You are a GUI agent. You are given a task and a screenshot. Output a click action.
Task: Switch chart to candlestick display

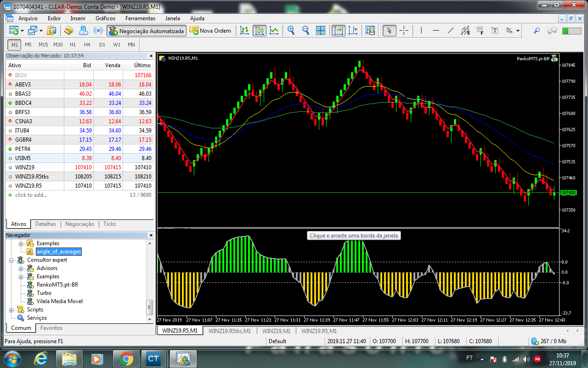(259, 31)
